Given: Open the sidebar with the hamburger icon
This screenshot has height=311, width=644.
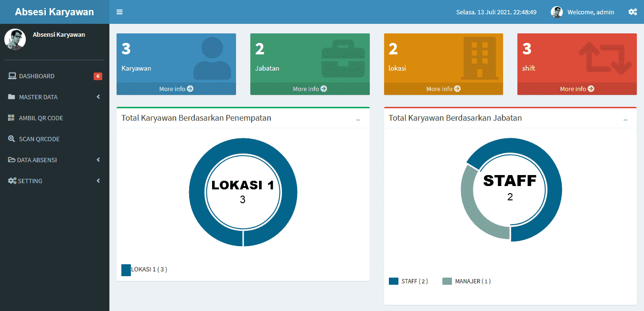Looking at the screenshot, I should [x=119, y=12].
